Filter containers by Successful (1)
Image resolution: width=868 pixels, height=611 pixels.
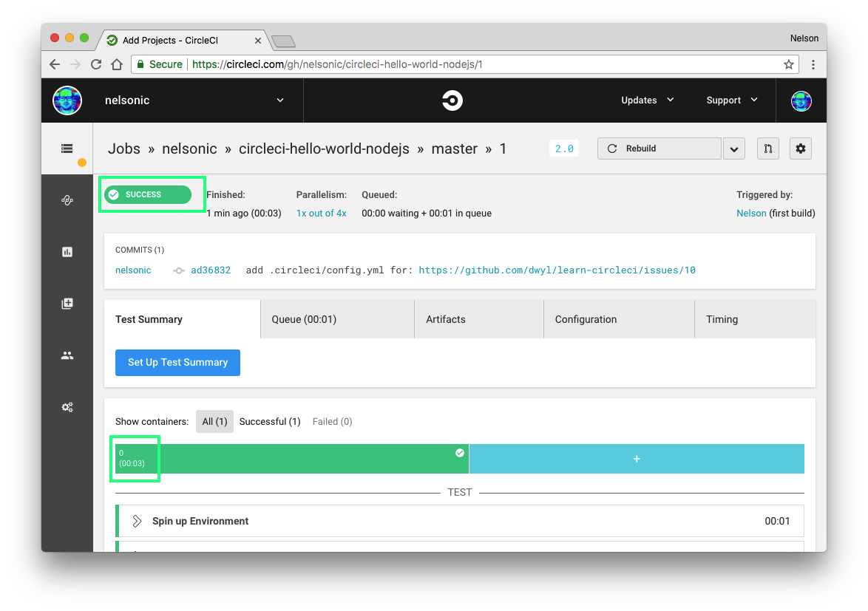270,422
